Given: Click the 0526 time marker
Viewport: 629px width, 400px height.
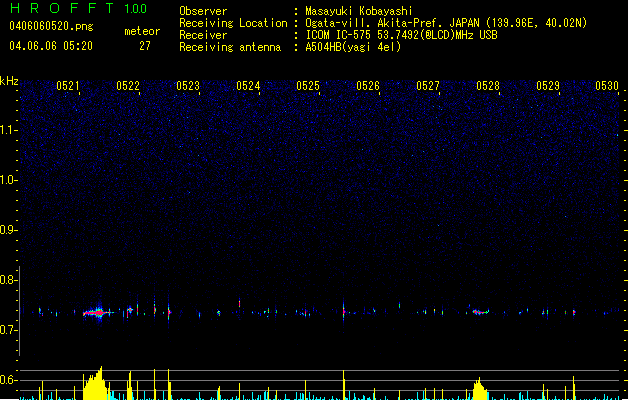Looking at the screenshot, I should 368,86.
